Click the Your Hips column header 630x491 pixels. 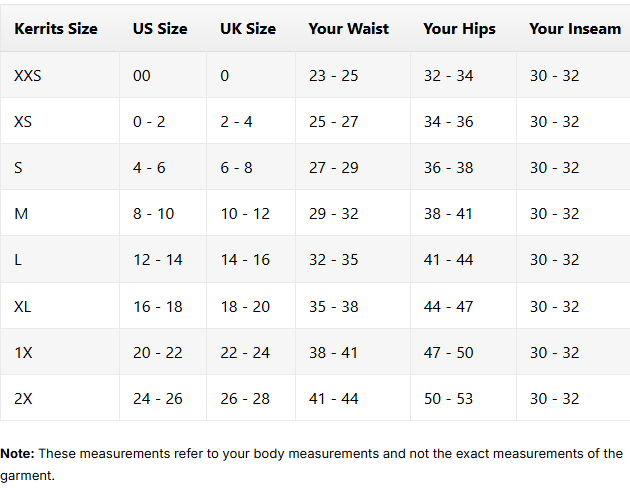pyautogui.click(x=459, y=29)
